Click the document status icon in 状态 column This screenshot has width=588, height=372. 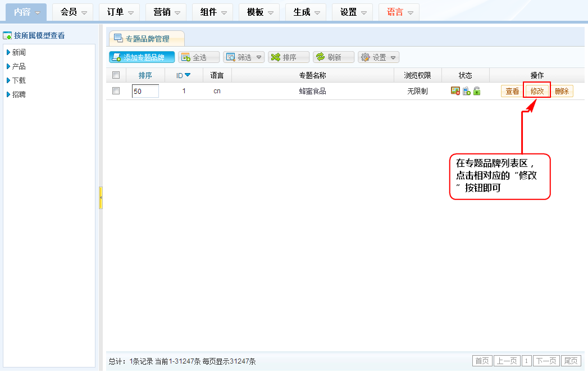[x=466, y=91]
